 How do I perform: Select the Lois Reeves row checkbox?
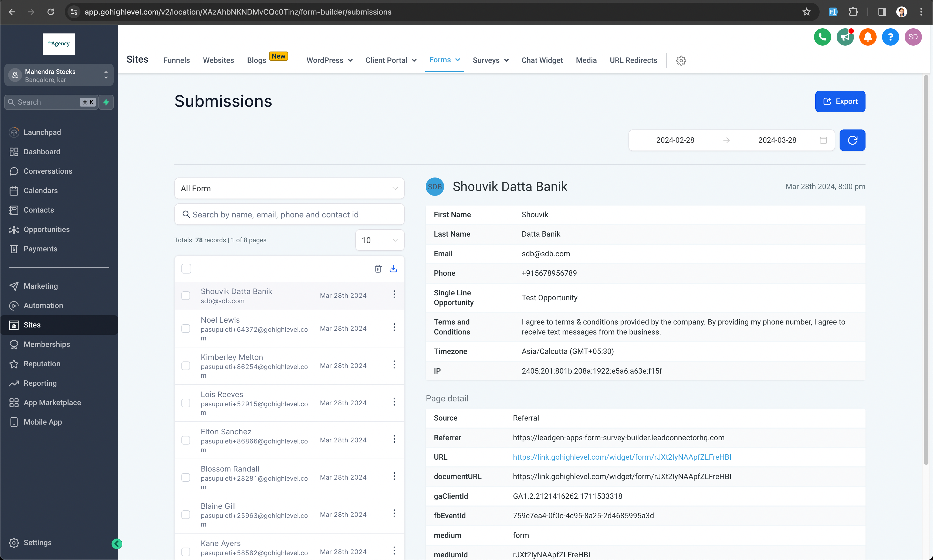pos(186,403)
